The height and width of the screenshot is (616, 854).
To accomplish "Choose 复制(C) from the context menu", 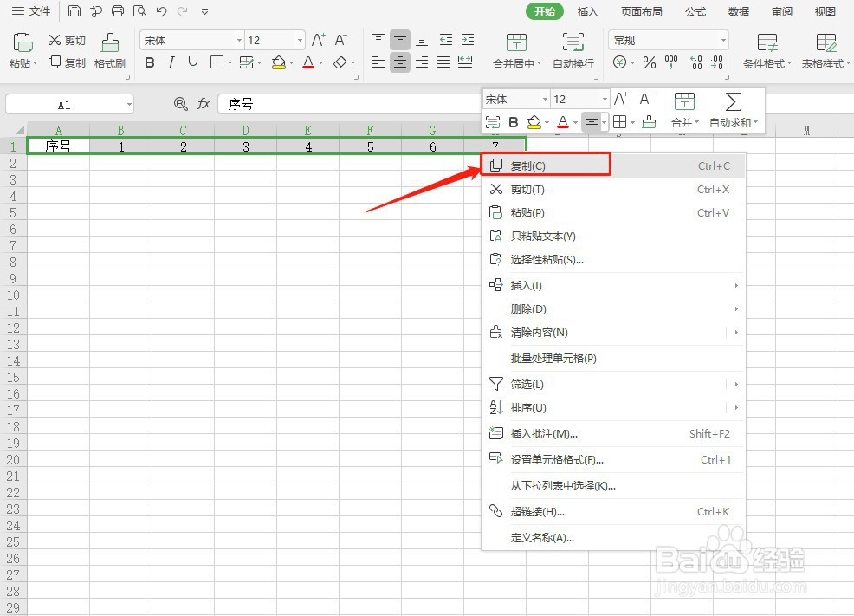I will (x=528, y=165).
